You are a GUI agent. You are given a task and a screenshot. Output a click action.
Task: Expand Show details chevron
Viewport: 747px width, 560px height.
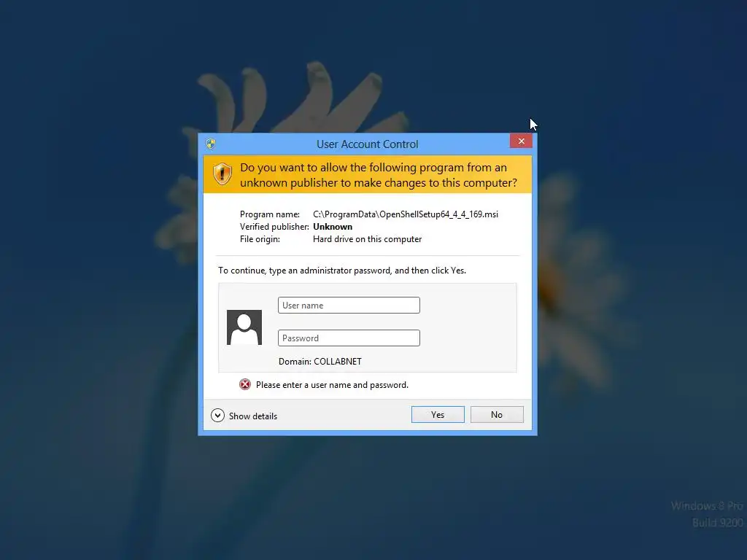217,416
